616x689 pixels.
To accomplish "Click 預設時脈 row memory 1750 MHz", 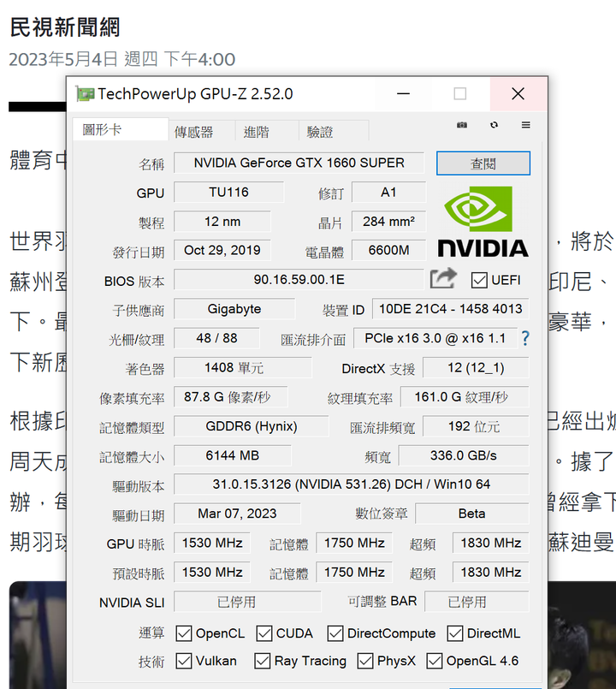I will point(354,573).
